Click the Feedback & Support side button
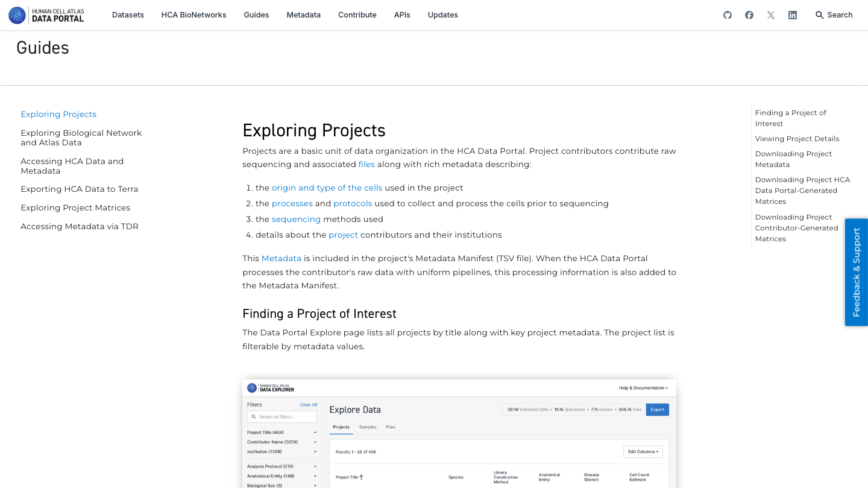868x488 pixels. (856, 272)
